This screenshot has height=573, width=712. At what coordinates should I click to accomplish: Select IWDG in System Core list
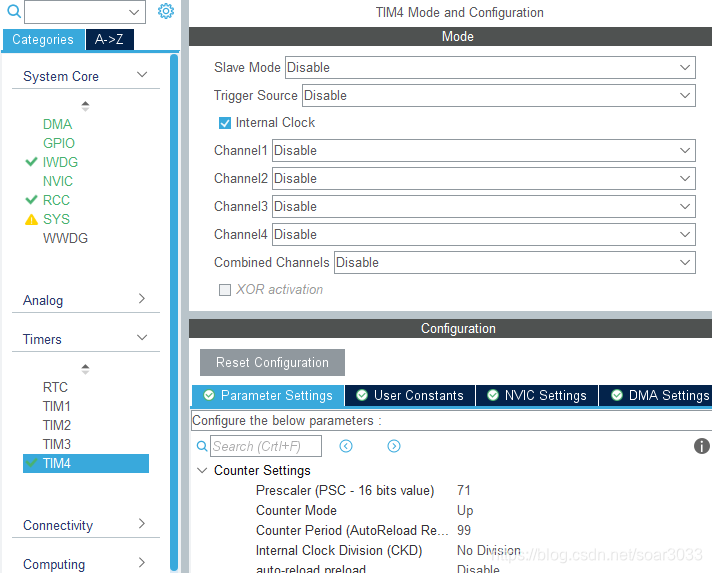(x=60, y=162)
